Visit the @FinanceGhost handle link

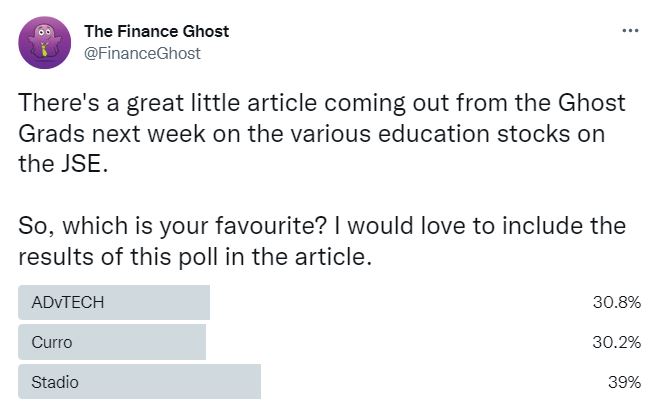[142, 54]
